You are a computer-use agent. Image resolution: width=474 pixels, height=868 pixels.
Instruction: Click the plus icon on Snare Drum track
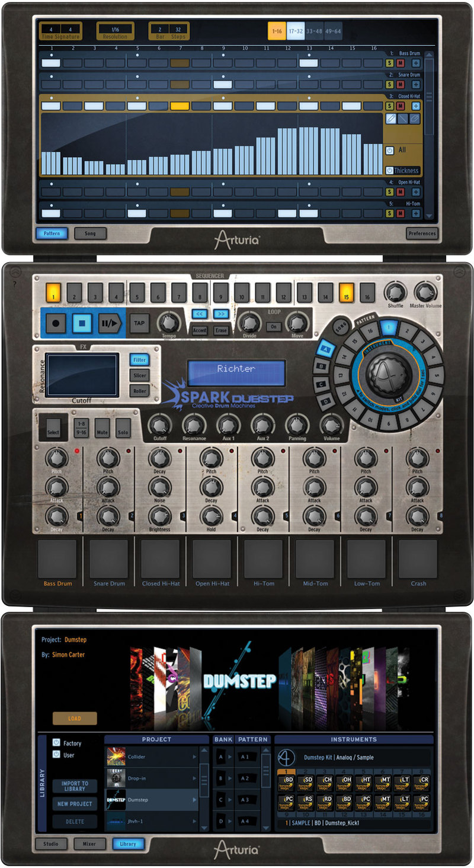pos(416,84)
